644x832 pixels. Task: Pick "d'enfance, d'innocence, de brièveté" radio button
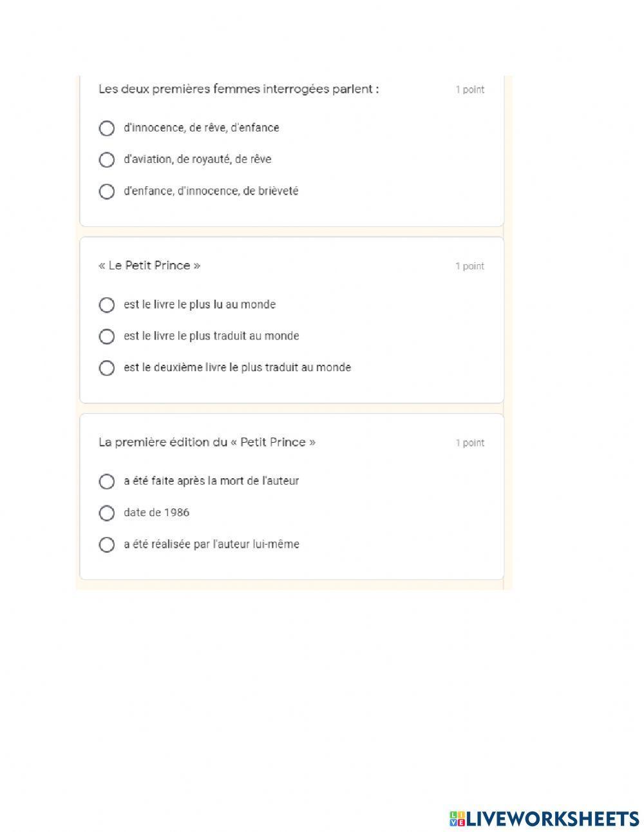[107, 191]
